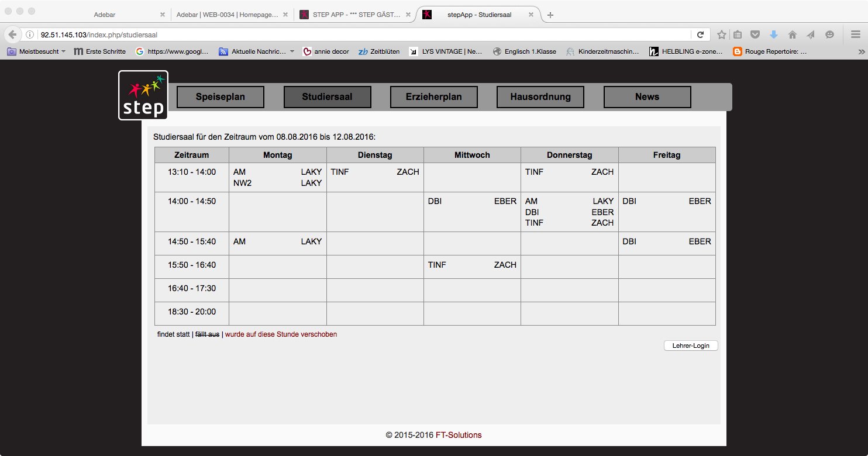Switch to the Adebar WEB-0034 browser tab
The image size is (868, 456).
click(228, 15)
